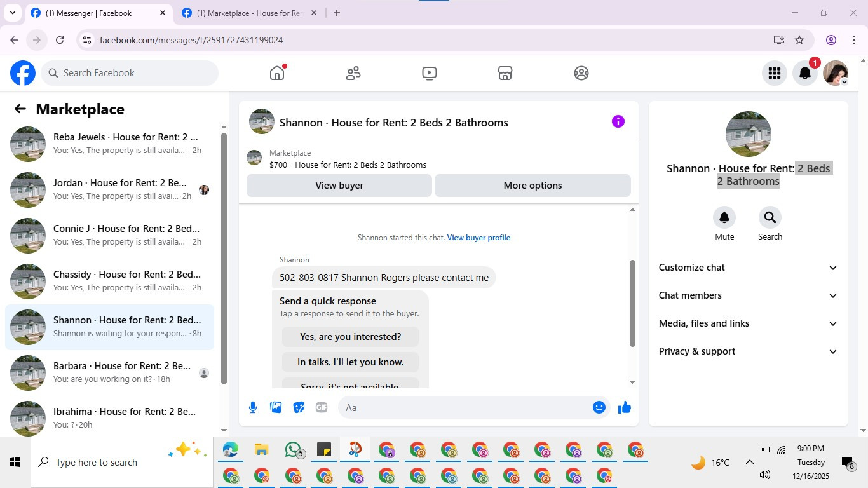This screenshot has width=868, height=488.
Task: Mute the Shannon conversation
Action: click(724, 218)
